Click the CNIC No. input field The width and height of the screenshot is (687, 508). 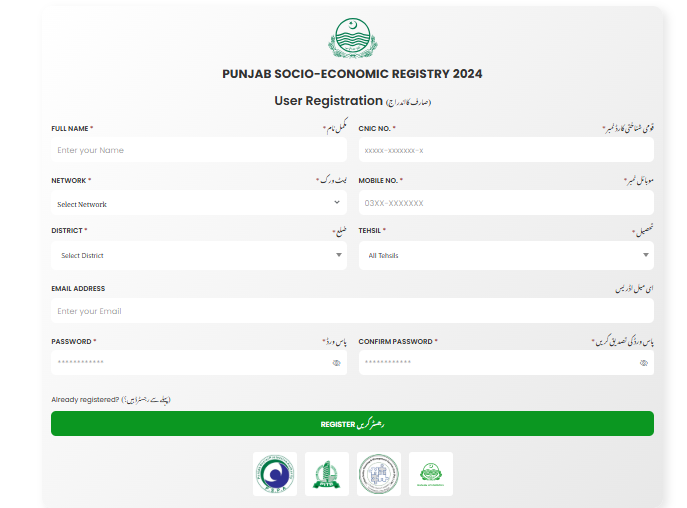506,150
